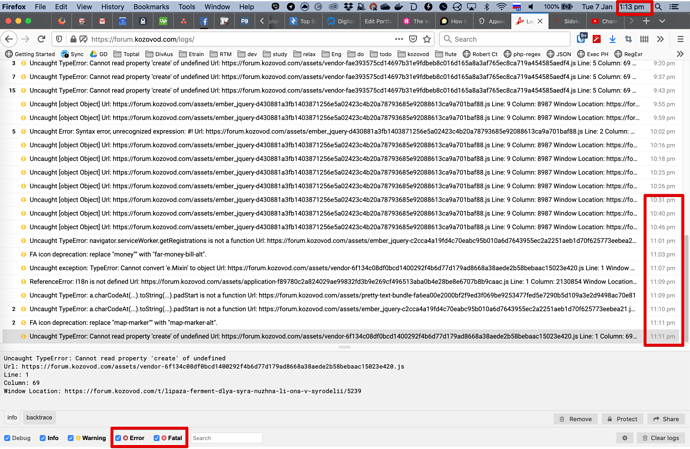Toggle the Info log filter checkbox
Image resolution: width=690 pixels, height=449 pixels.
pyautogui.click(x=43, y=438)
